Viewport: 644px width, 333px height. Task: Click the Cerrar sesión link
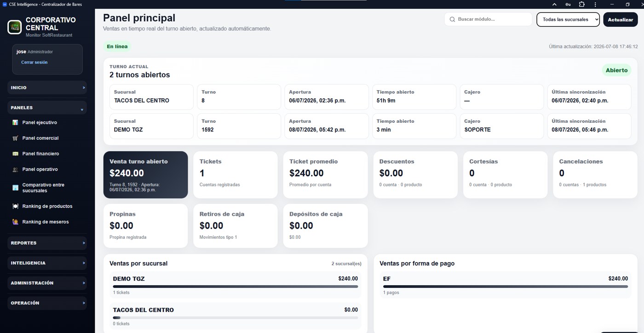(x=34, y=63)
